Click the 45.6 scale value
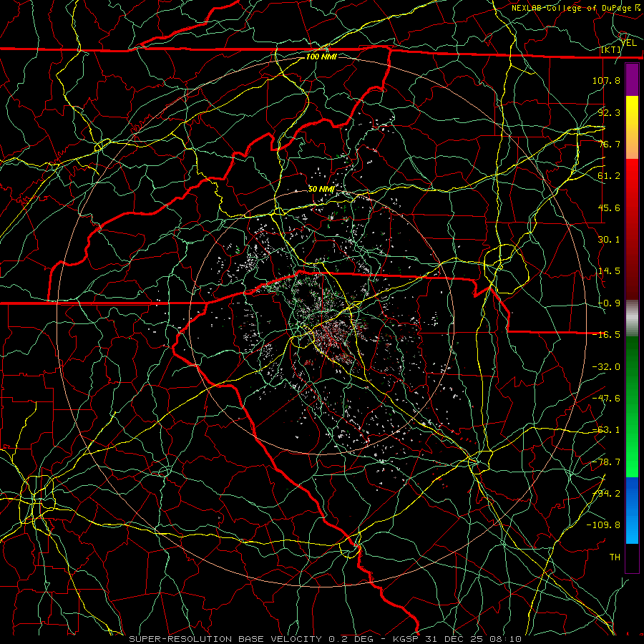This screenshot has width=644, height=644. 609,208
